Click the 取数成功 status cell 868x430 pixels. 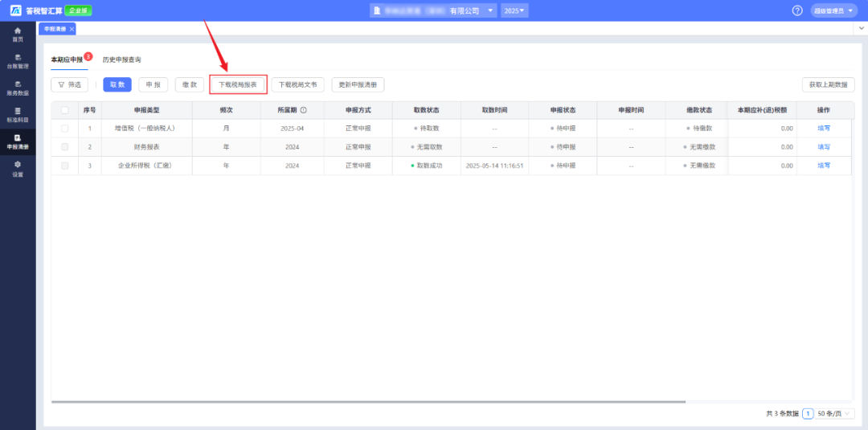coord(426,166)
